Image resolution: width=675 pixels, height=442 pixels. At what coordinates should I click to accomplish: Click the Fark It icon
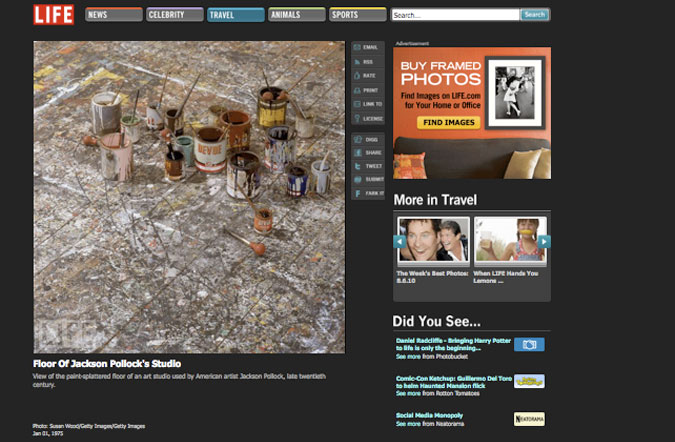tap(357, 193)
